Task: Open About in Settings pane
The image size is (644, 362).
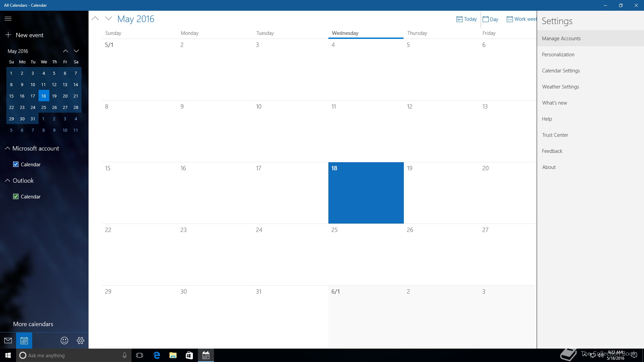Action: coord(590,167)
